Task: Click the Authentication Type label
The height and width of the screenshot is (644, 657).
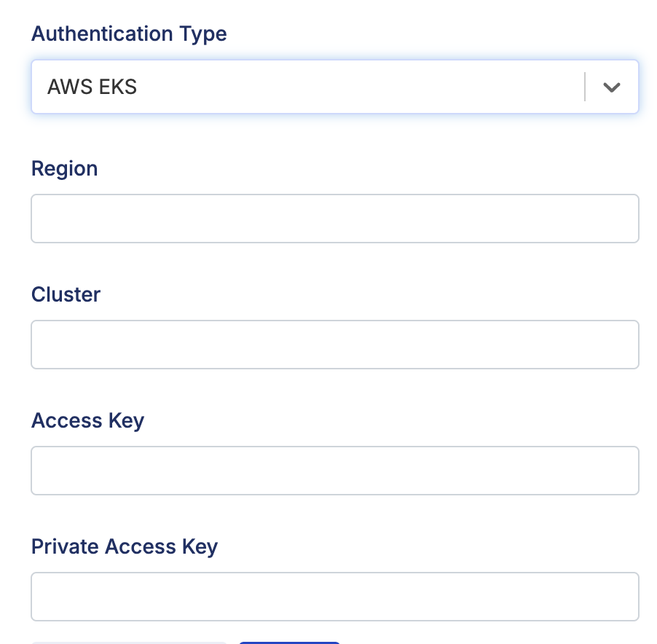Action: 129,34
